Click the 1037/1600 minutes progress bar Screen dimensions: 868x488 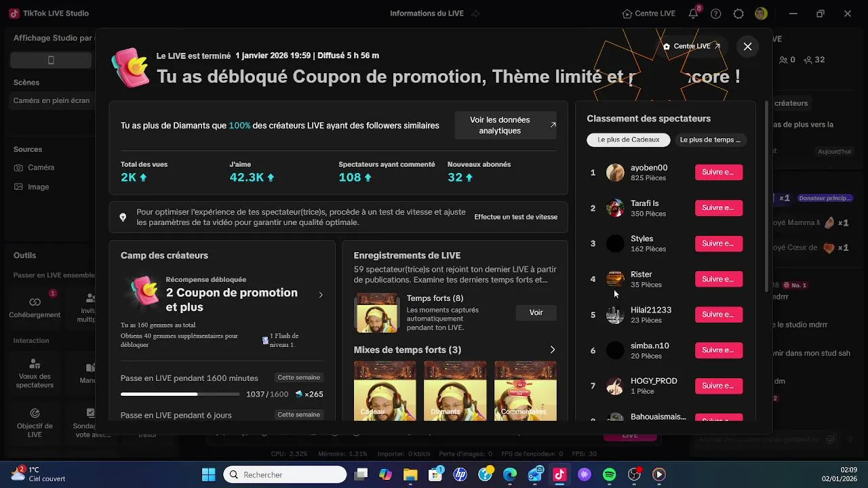pos(180,394)
